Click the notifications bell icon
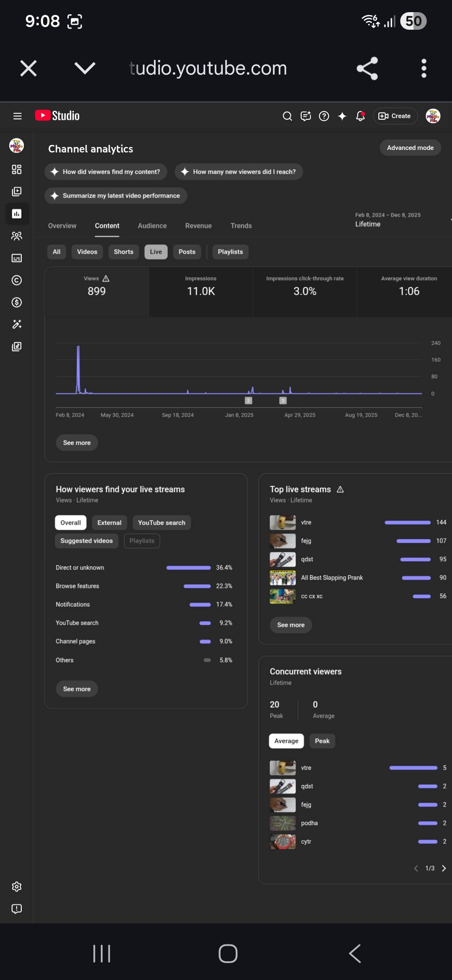The image size is (452, 980). click(x=360, y=116)
